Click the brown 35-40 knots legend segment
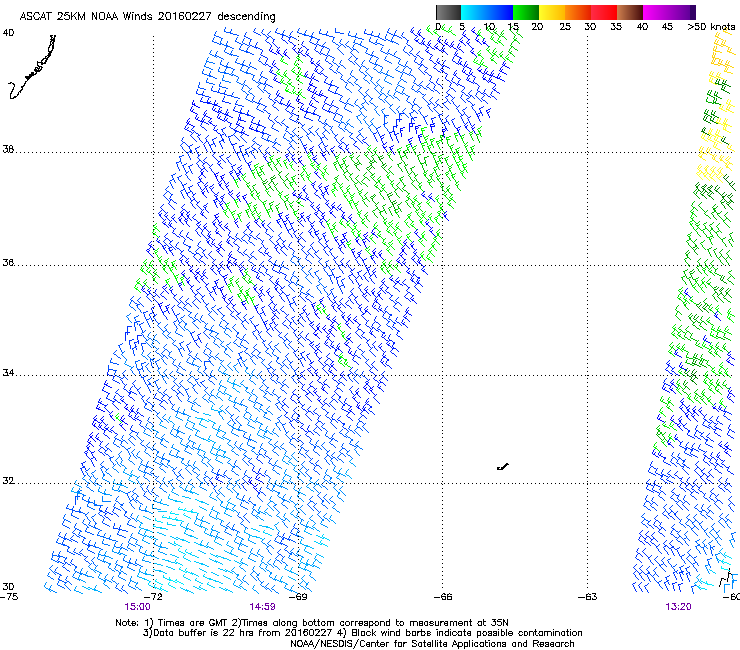 pyautogui.click(x=630, y=12)
